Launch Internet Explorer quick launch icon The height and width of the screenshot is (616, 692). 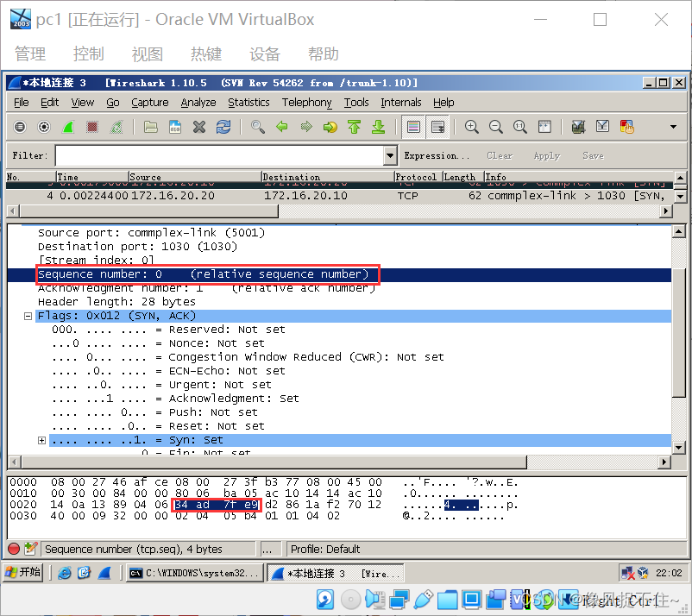(x=65, y=573)
